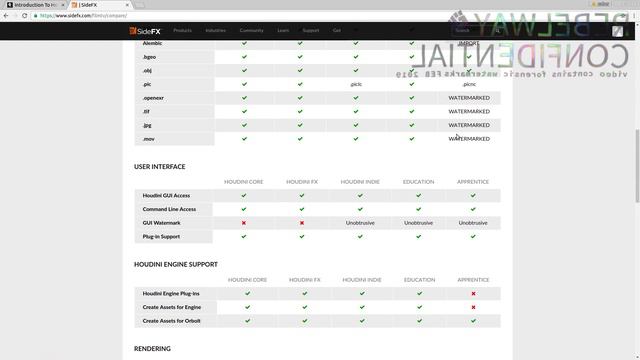Viewport: 640px width, 360px height.
Task: Click the .jpg row label
Action: coord(147,125)
